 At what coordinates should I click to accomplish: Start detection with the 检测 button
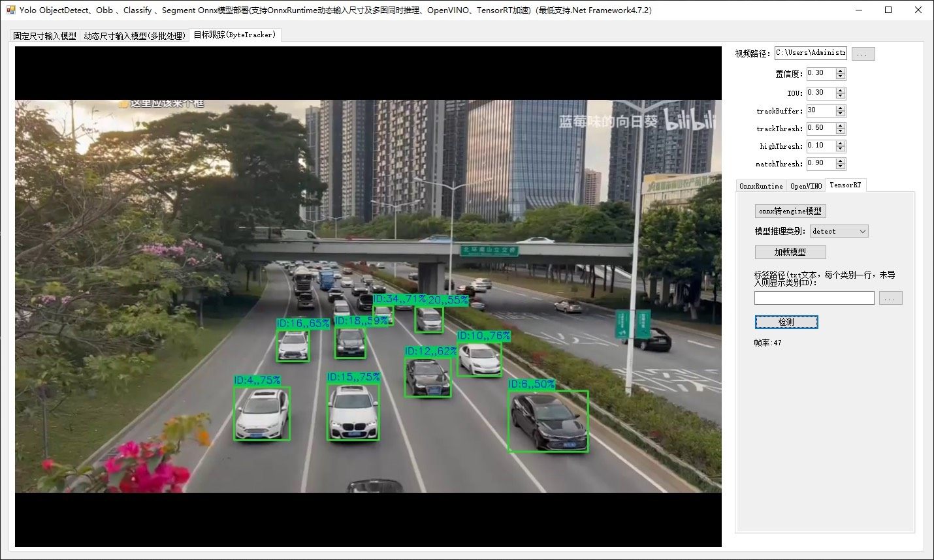click(786, 322)
